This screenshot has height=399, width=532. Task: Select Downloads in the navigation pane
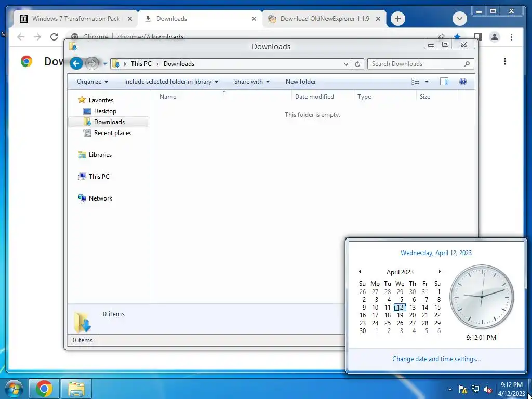pyautogui.click(x=109, y=122)
